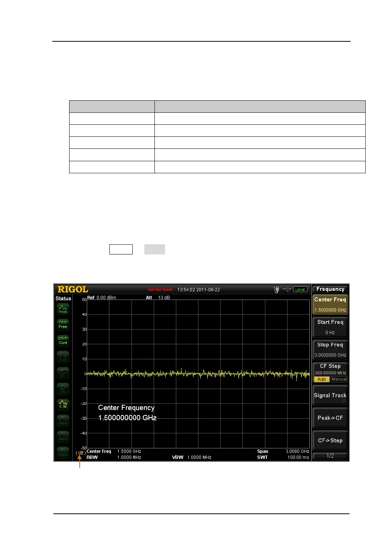Select the Center Freq softkey in Frequency menu

[330, 304]
